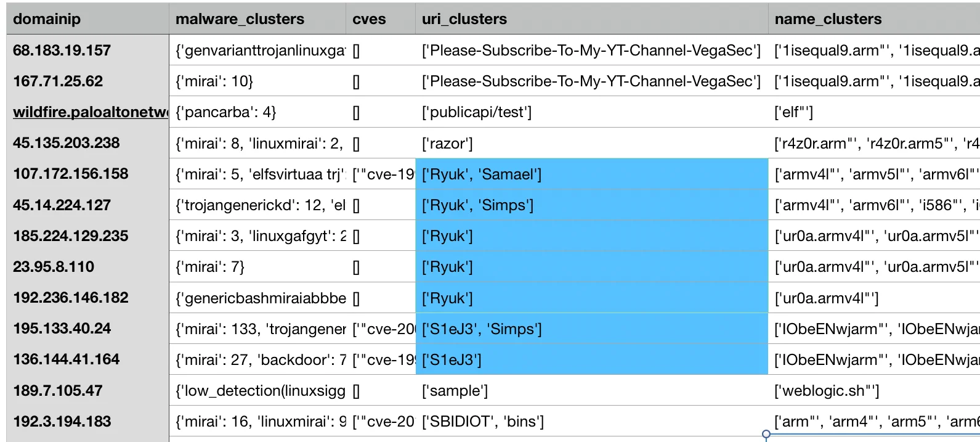Click the ['razor'] uri cell
This screenshot has height=442, width=980.
click(x=592, y=143)
